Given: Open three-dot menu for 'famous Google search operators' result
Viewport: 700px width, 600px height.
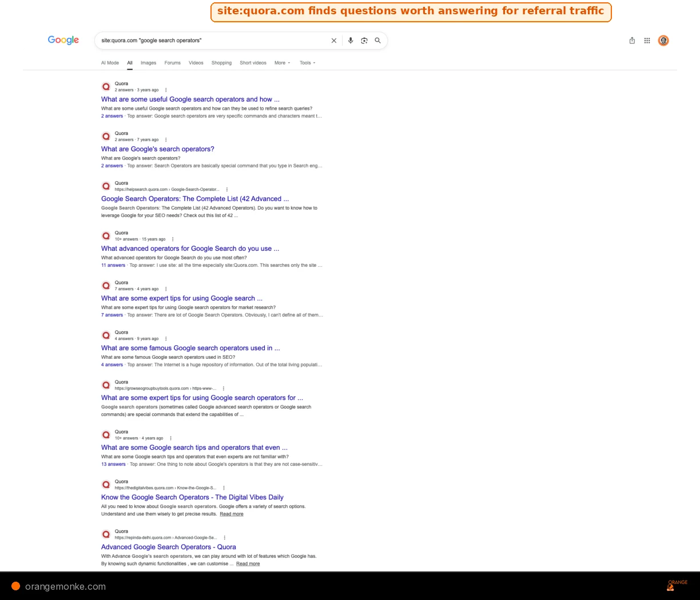Looking at the screenshot, I should pos(166,338).
